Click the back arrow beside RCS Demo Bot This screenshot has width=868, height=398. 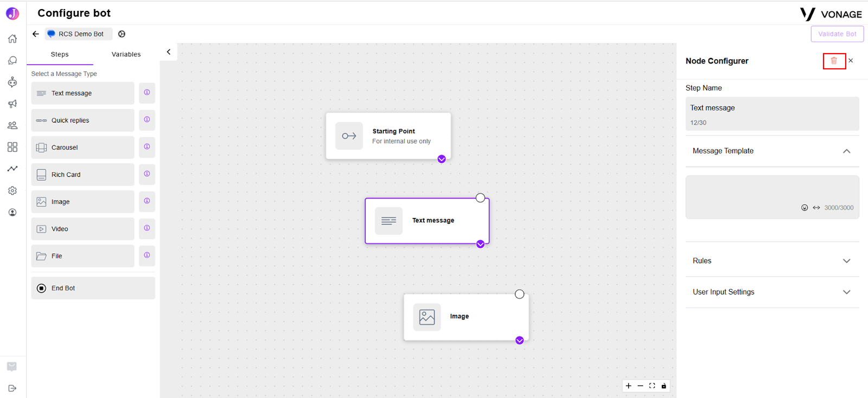(x=36, y=34)
